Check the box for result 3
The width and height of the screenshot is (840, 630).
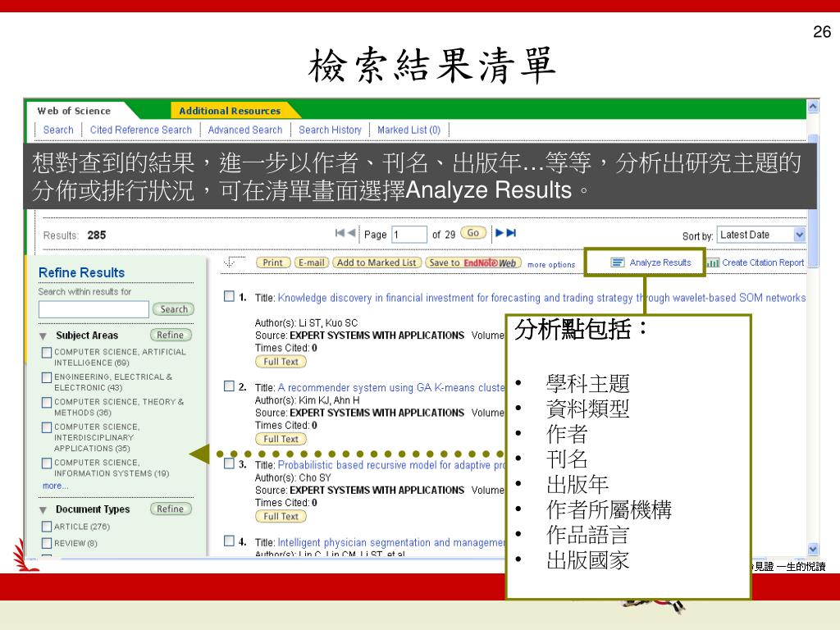point(229,463)
